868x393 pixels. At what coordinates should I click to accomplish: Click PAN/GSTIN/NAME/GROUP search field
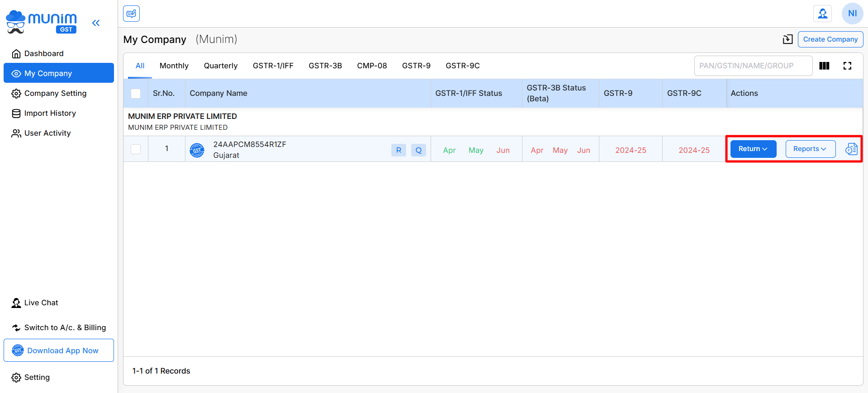(x=753, y=66)
